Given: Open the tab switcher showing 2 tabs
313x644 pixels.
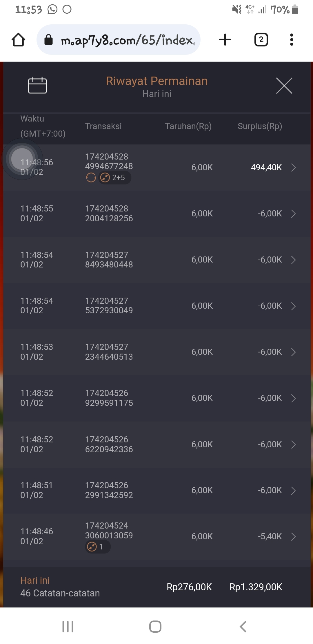Looking at the screenshot, I should 261,40.
